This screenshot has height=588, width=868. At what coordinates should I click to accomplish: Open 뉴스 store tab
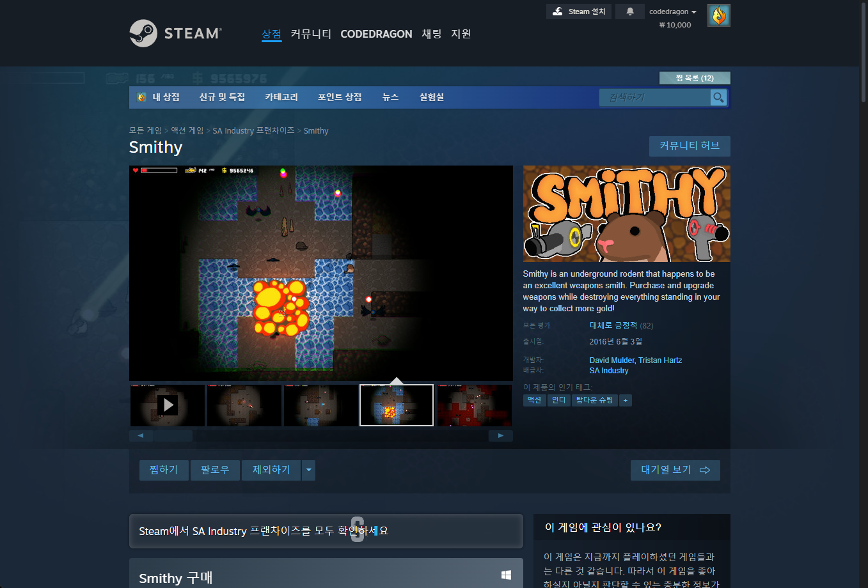pyautogui.click(x=390, y=97)
